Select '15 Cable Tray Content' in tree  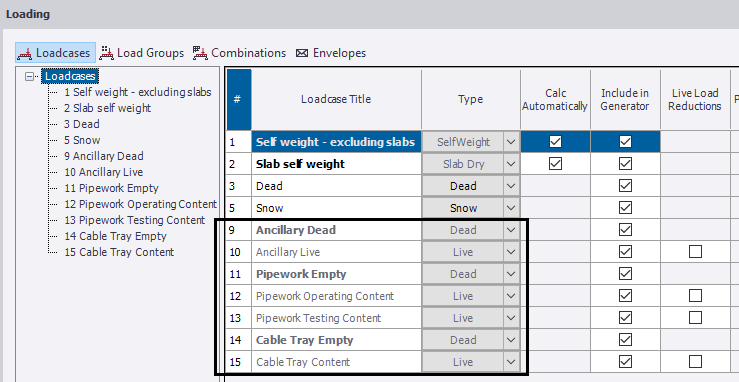point(119,252)
